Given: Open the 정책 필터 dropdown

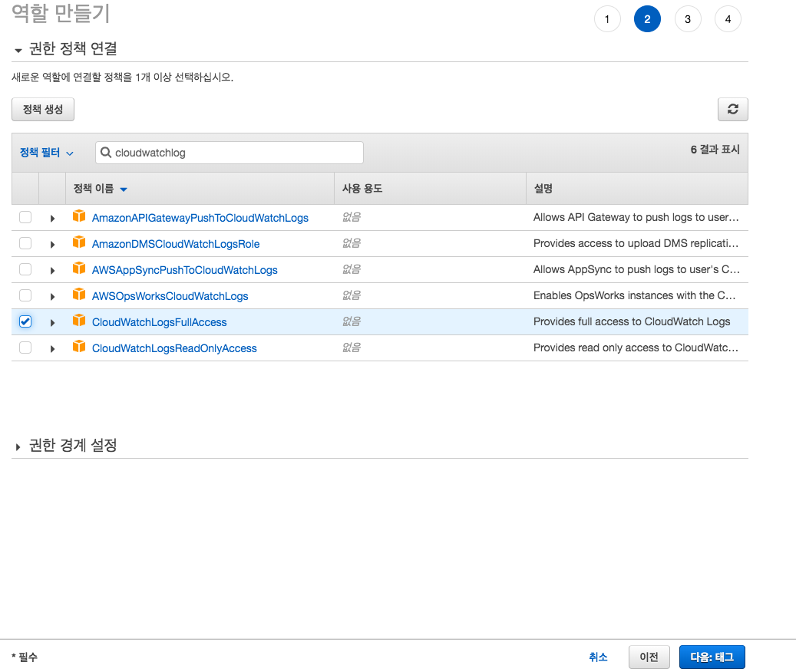Looking at the screenshot, I should 47,153.
